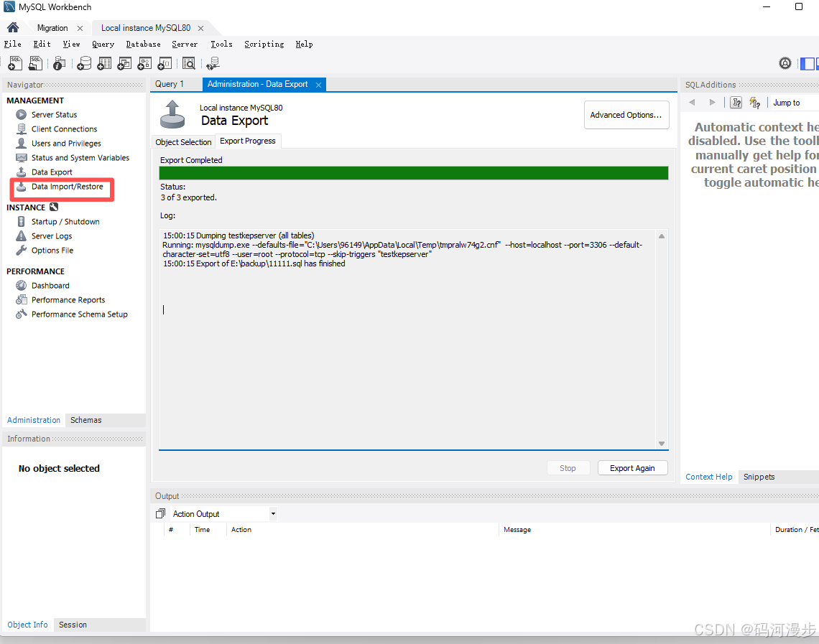Open the Scripting menu
The height and width of the screenshot is (644, 819).
(x=264, y=44)
